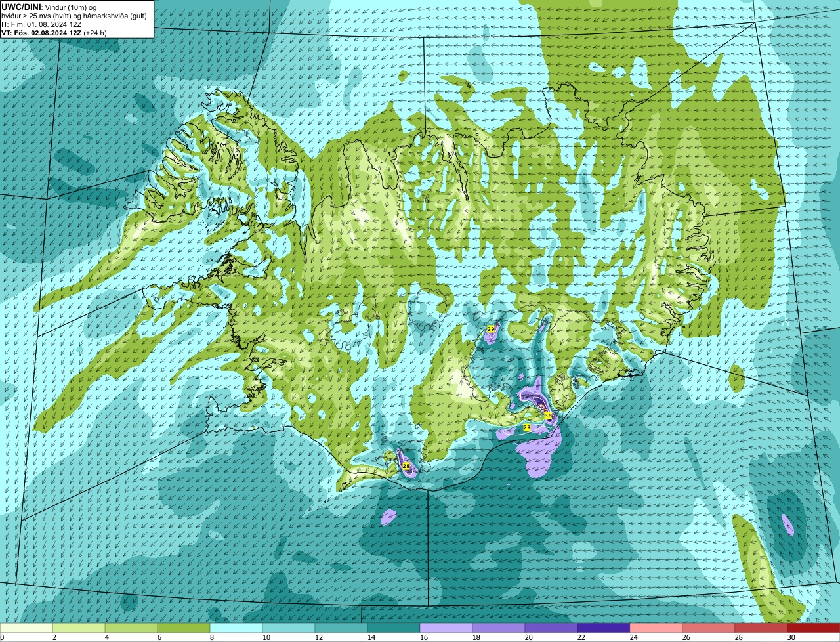
Task: Click the 14–16 m/s dark teal legend swatch
Action: coord(394,628)
